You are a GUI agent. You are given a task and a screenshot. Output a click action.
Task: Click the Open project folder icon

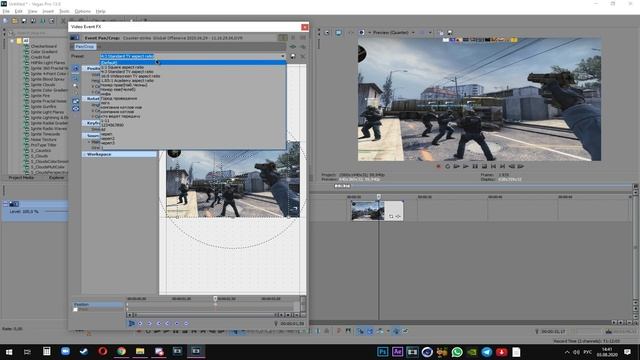click(x=15, y=21)
